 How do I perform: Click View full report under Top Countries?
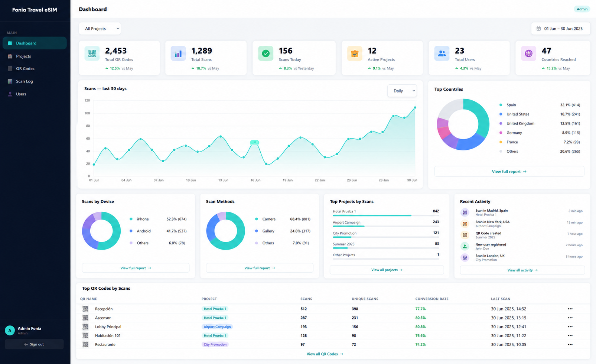point(509,172)
